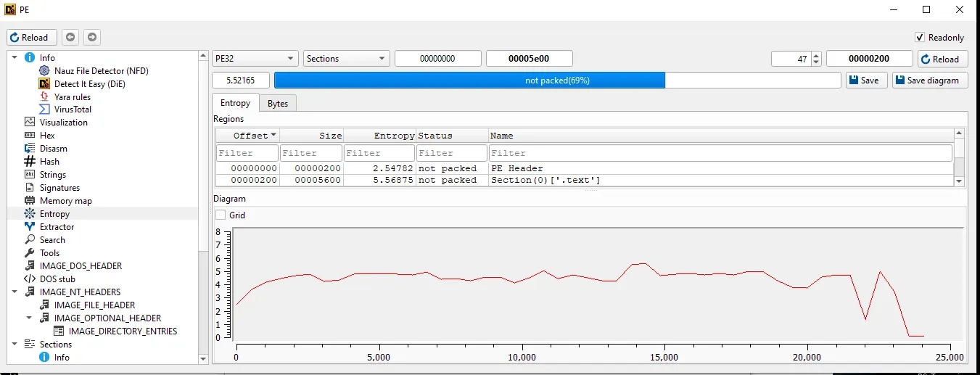The image size is (980, 375).
Task: Open the PE32 type dropdown
Action: coord(255,59)
